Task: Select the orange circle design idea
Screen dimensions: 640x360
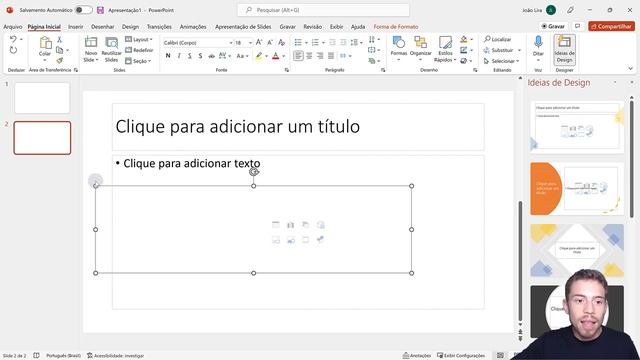Action: [x=577, y=189]
